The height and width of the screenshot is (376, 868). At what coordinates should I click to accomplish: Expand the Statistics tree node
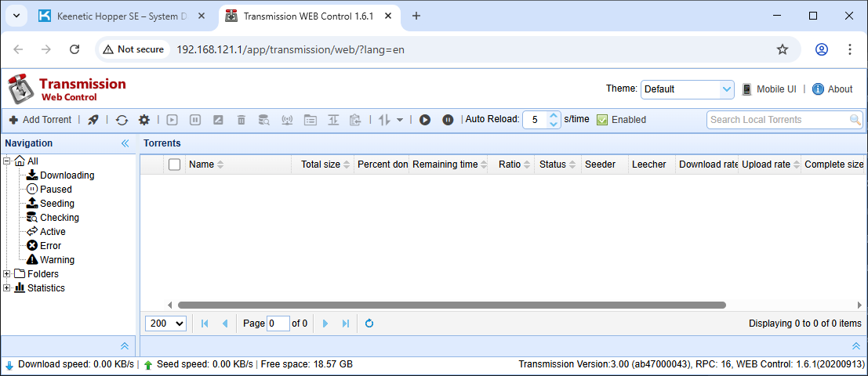7,288
